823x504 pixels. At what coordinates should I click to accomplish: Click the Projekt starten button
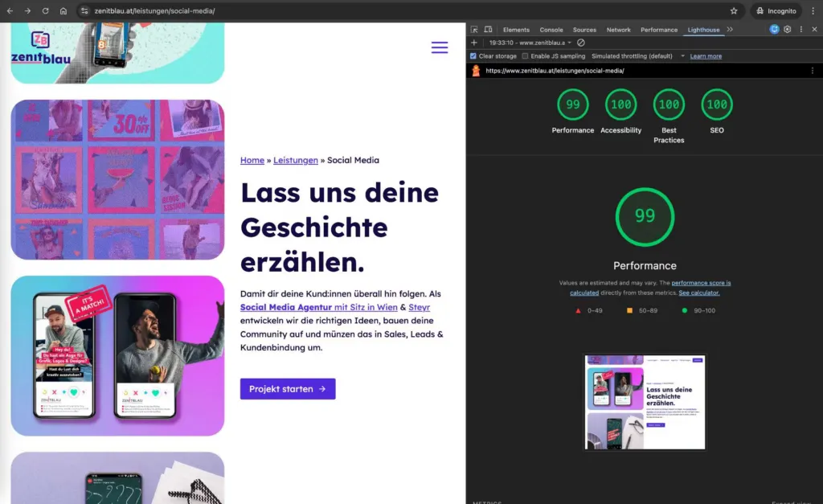288,389
